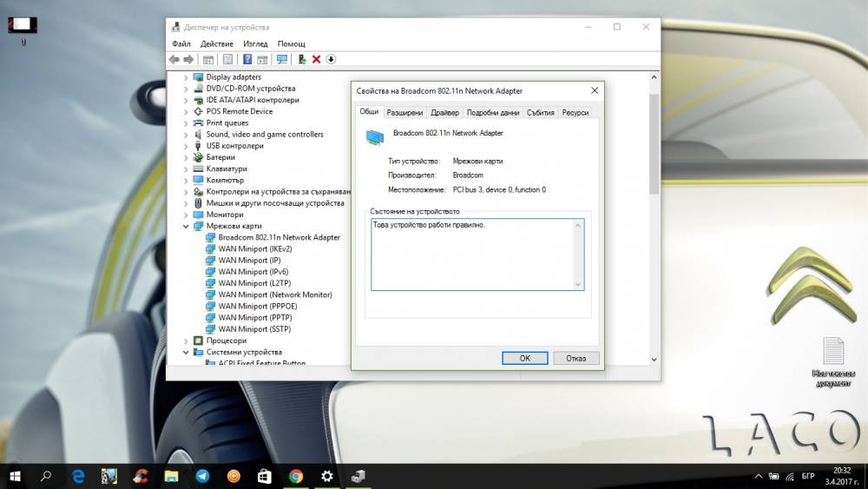
Task: Expand the USB контролери category
Action: point(186,146)
